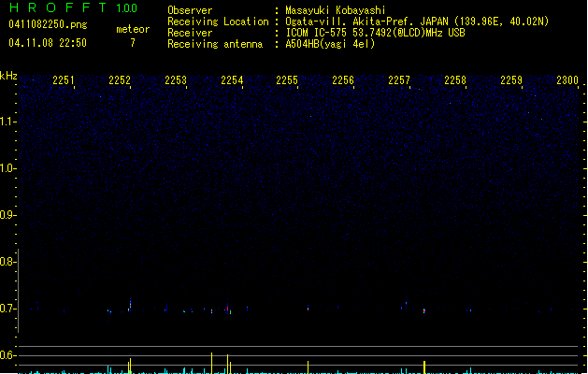This screenshot has height=374, width=588.
Task: Click the 0.9 kHz frequency tick label
Action: click(x=7, y=215)
